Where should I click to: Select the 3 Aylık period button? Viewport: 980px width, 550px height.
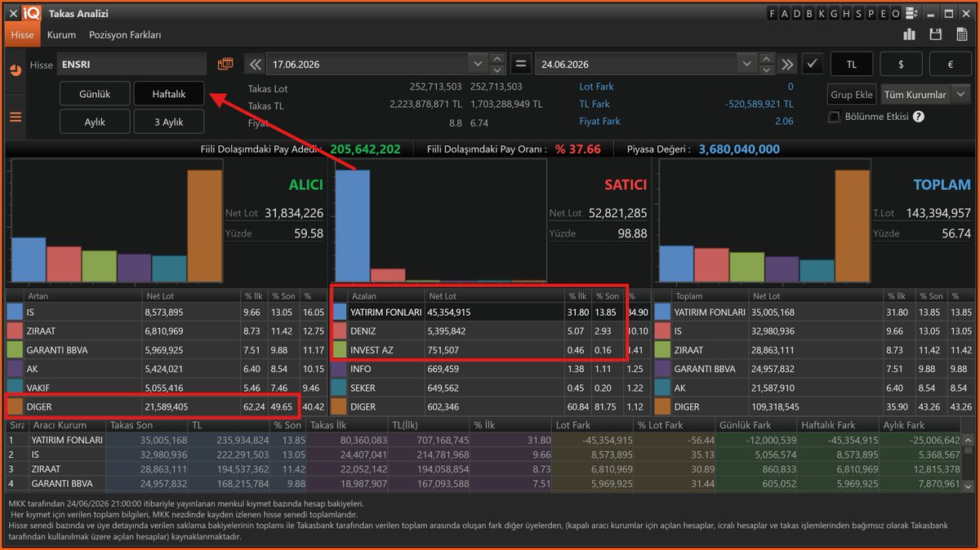[x=169, y=122]
